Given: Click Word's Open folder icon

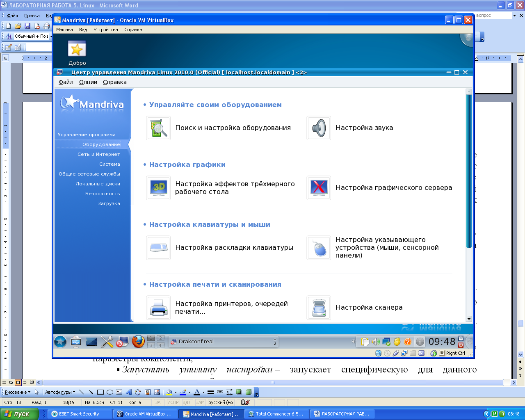Looking at the screenshot, I should click(x=18, y=26).
